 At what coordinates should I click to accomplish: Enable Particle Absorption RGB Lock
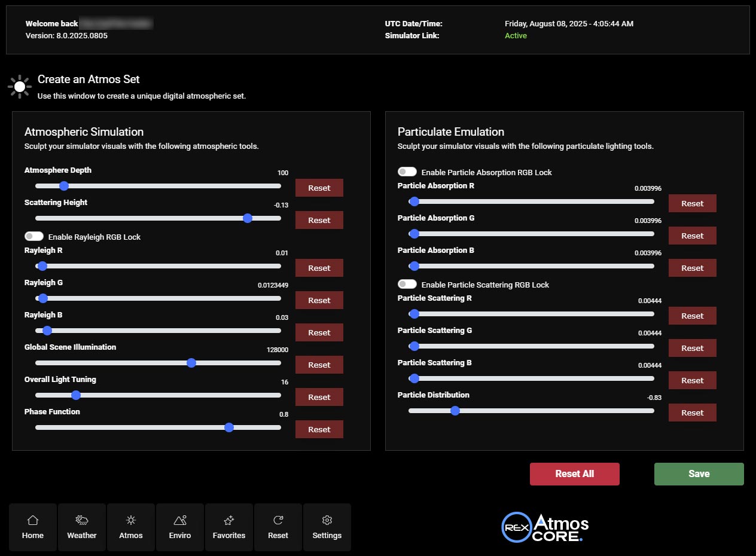coord(407,172)
